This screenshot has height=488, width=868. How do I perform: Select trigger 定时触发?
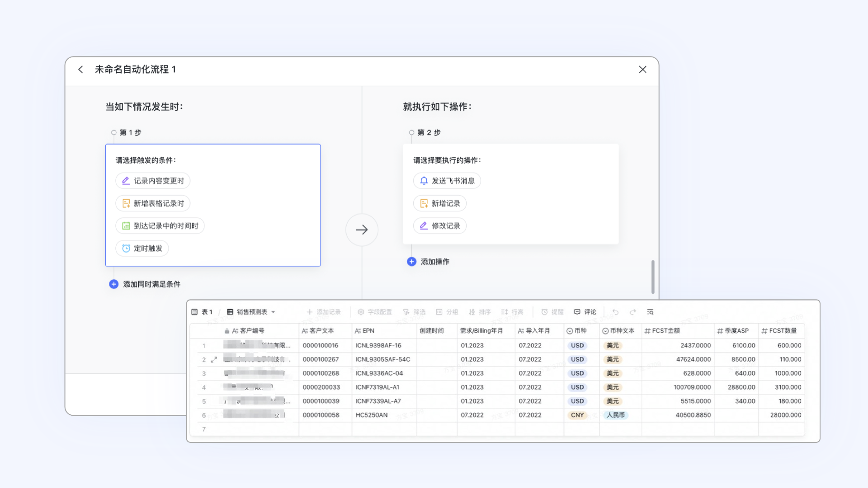pyautogui.click(x=142, y=249)
